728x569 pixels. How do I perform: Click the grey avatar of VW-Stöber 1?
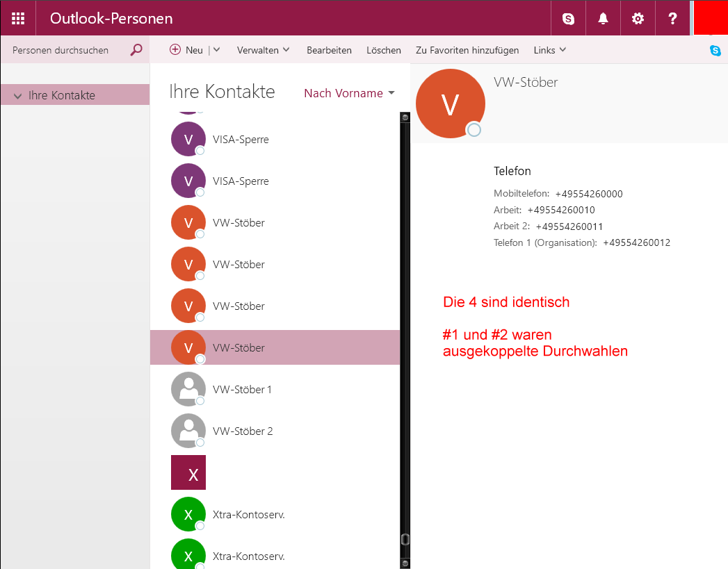point(188,389)
